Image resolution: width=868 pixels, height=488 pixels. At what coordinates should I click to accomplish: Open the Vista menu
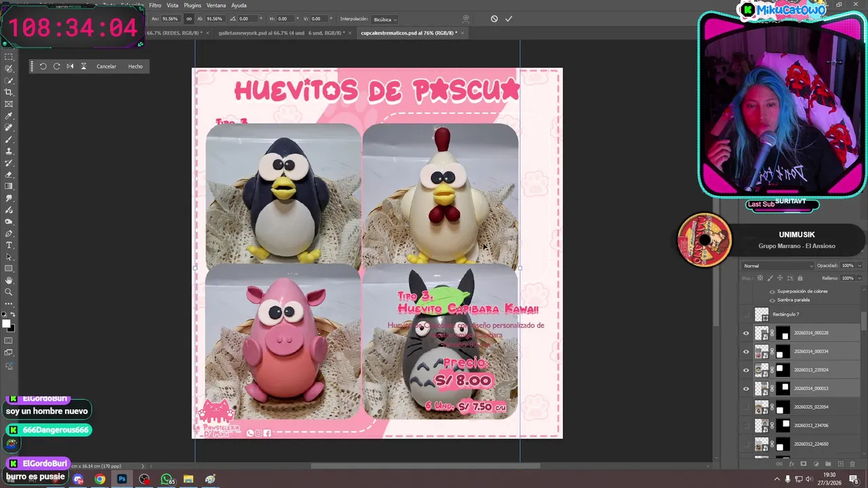pos(173,5)
